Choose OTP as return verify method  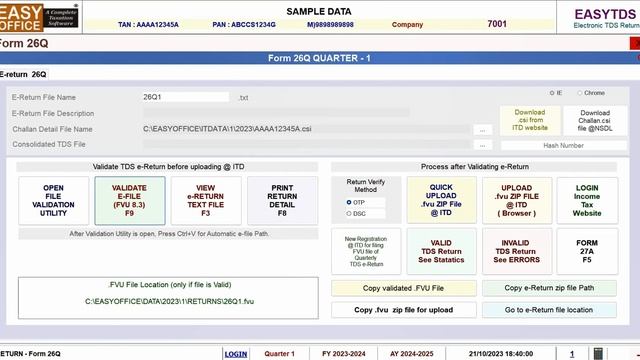point(349,202)
